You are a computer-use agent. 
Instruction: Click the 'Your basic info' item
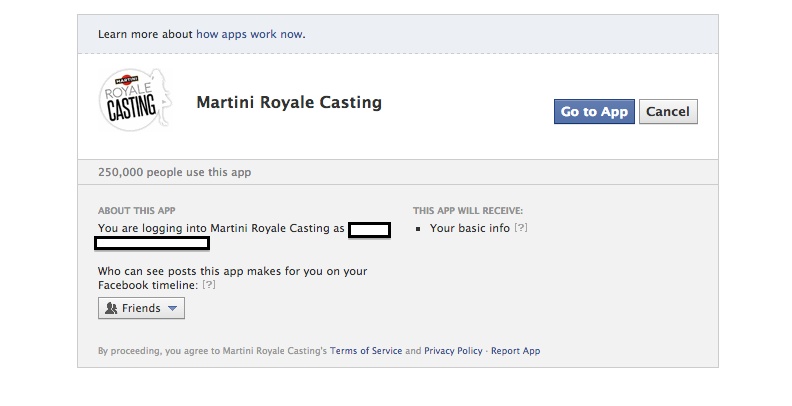coord(470,228)
